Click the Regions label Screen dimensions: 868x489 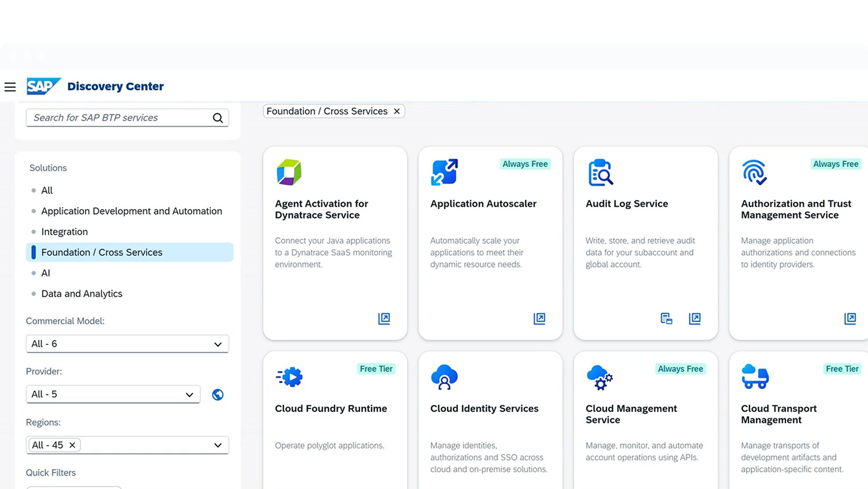[x=43, y=422]
